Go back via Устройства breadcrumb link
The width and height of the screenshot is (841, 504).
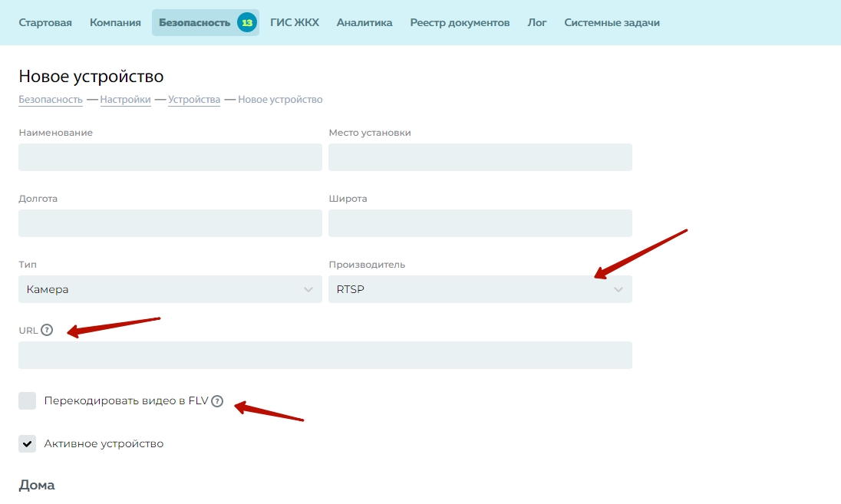click(x=194, y=100)
